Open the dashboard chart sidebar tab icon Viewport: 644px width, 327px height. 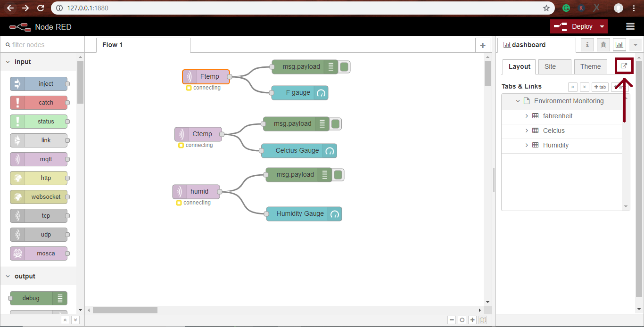coord(619,45)
